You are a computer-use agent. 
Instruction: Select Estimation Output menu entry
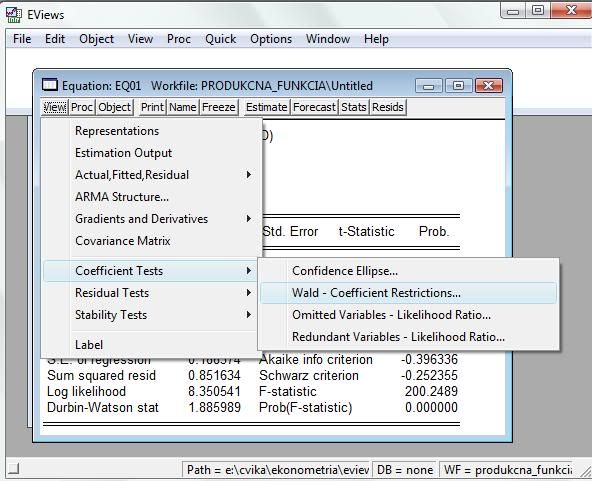(152, 153)
